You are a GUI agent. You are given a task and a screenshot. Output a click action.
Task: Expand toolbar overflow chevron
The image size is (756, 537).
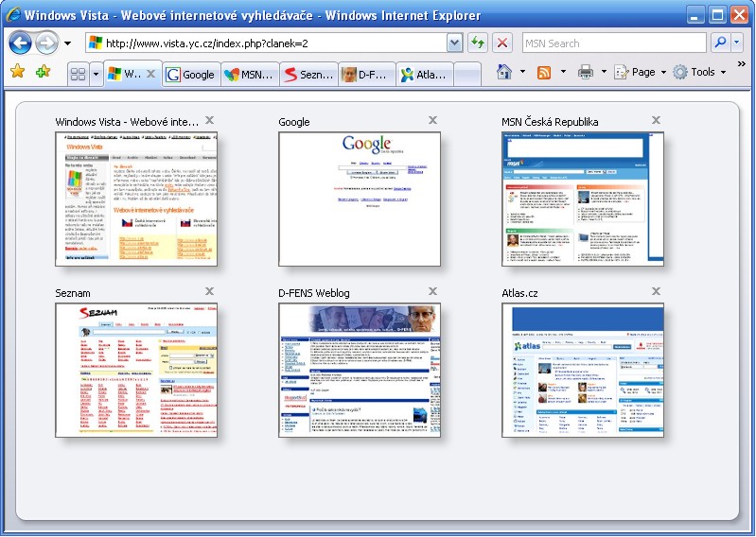pos(742,63)
